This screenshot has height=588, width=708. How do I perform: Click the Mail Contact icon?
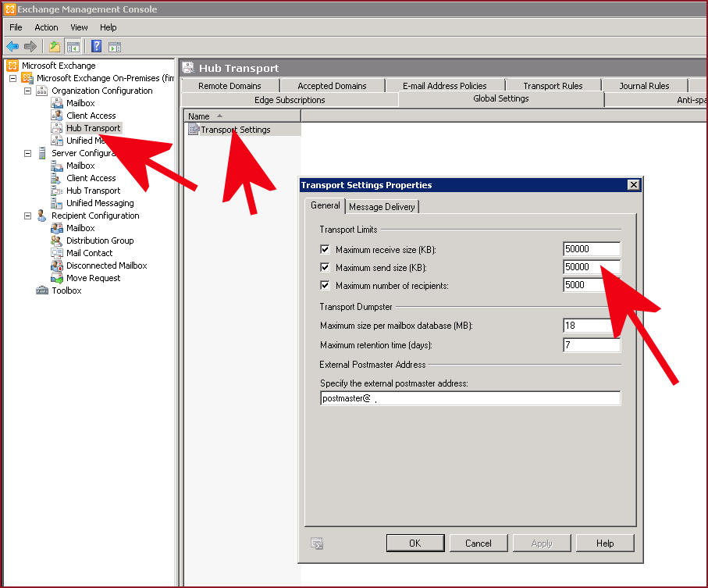coord(56,253)
